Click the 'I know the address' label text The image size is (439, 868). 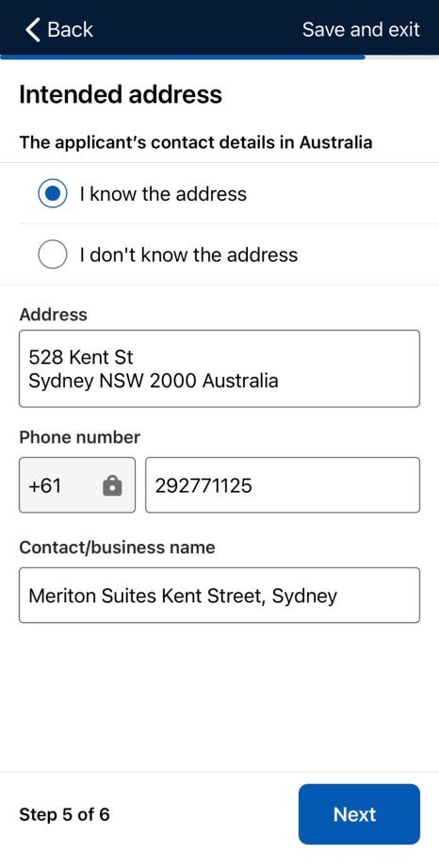point(163,194)
